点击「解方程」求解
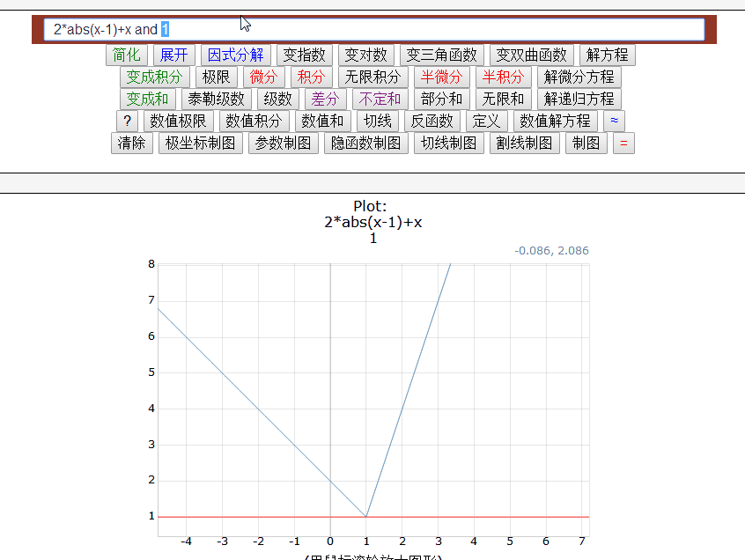This screenshot has width=745, height=560. (x=608, y=55)
